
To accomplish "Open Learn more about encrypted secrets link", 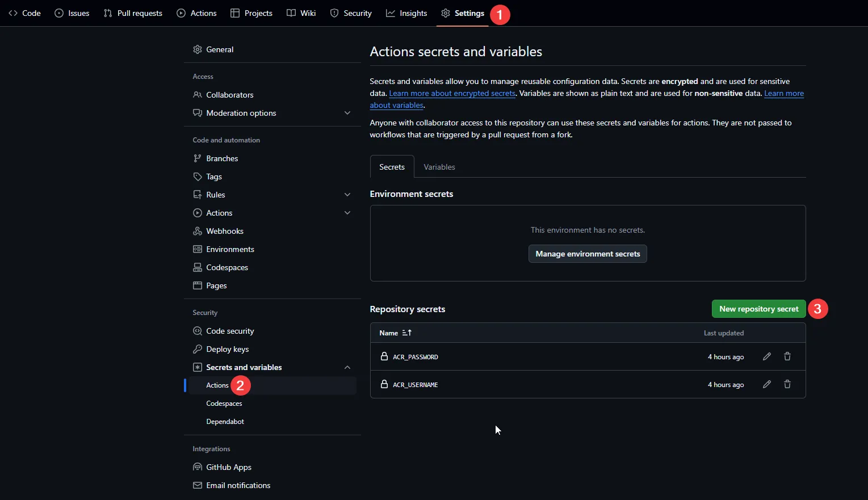I will [x=452, y=94].
